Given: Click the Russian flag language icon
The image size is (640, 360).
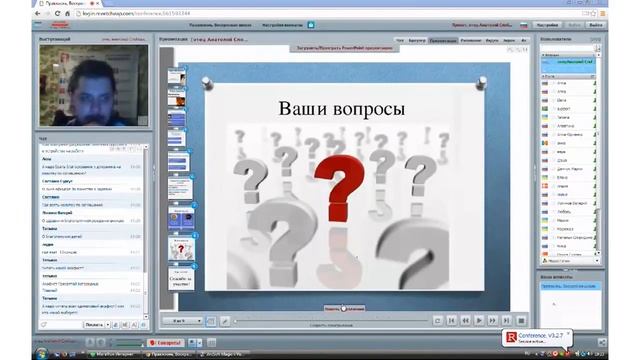Looking at the screenshot, I should 524,25.
